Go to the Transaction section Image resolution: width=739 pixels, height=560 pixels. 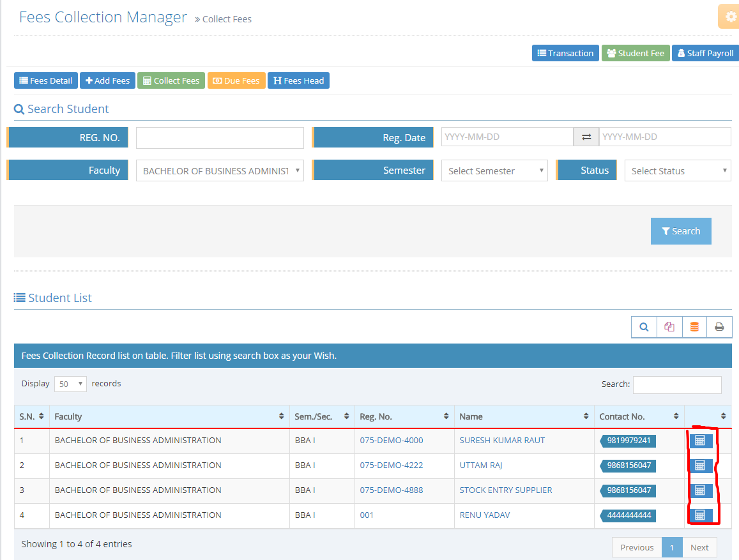565,54
